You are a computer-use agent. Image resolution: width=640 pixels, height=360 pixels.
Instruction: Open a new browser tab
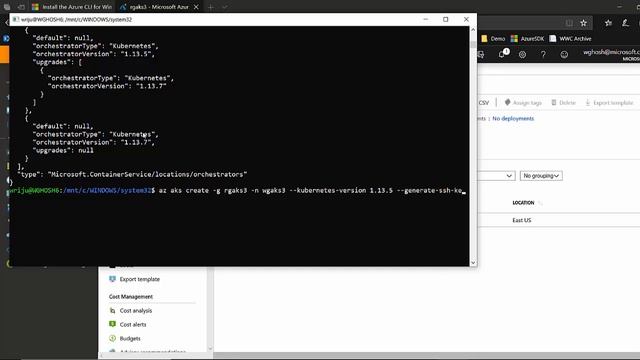pos(211,7)
